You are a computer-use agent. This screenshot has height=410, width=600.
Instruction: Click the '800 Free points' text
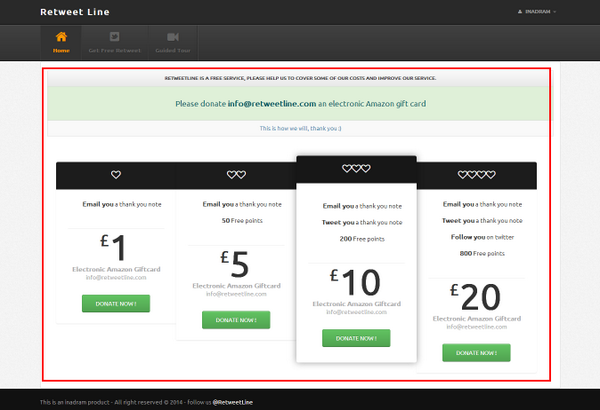[x=482, y=253]
